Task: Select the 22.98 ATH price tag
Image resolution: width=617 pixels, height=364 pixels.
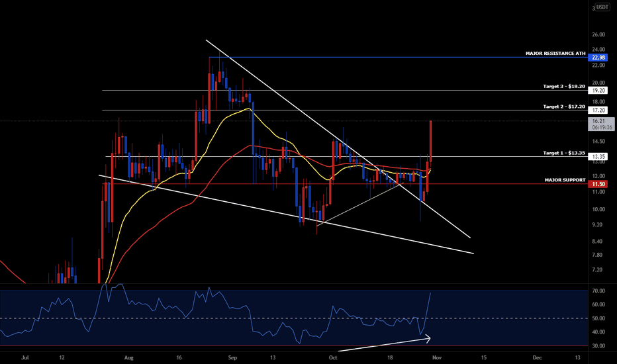Action: click(x=598, y=58)
